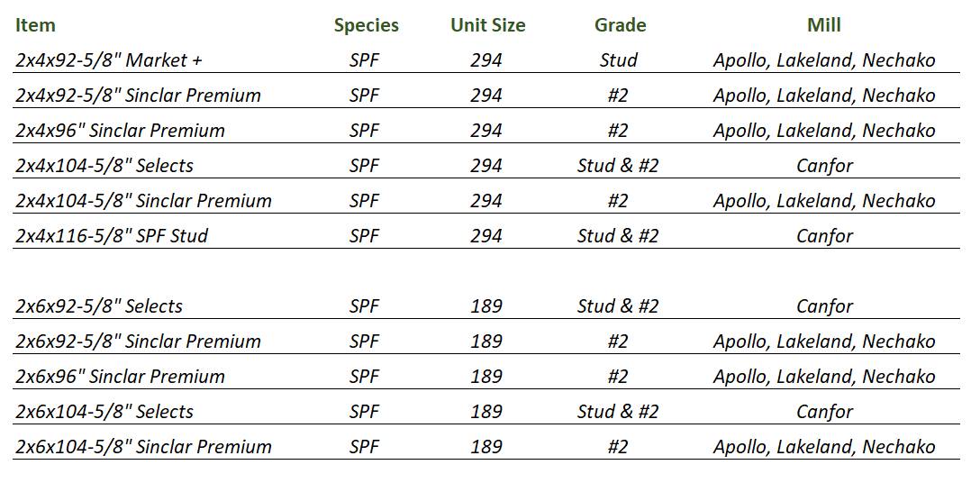Select the 2x4x116-5/8" SPF Stud row item
980x492 pixels.
click(112, 236)
